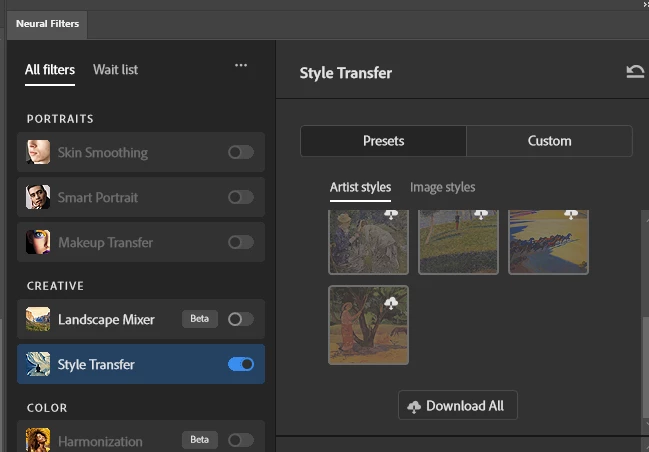Click the Landscape Mixer filter label
This screenshot has height=452, width=649.
pos(106,319)
